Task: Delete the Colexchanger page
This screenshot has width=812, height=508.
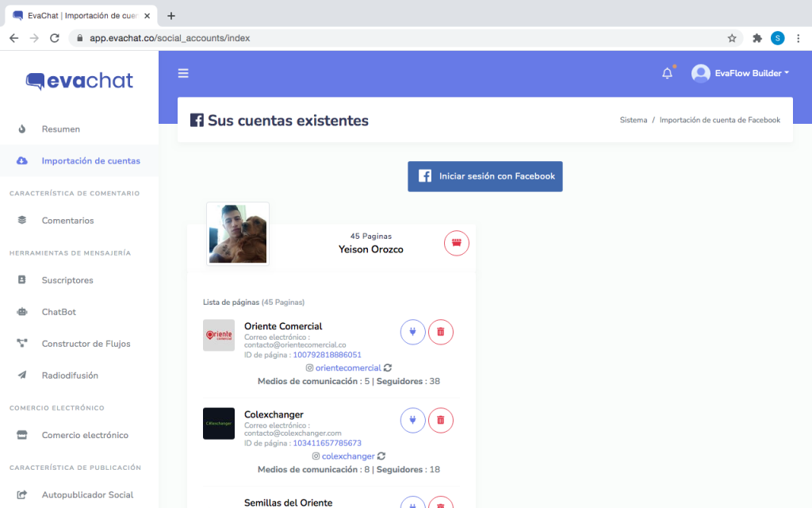Action: point(441,420)
